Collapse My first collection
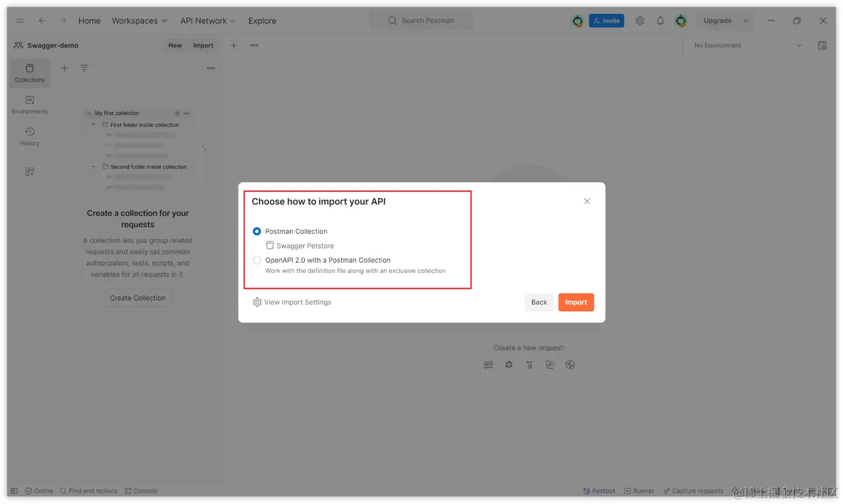 pyautogui.click(x=89, y=113)
